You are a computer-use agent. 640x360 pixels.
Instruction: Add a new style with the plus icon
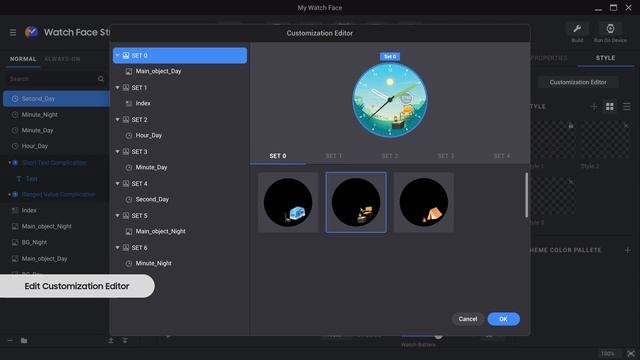594,107
